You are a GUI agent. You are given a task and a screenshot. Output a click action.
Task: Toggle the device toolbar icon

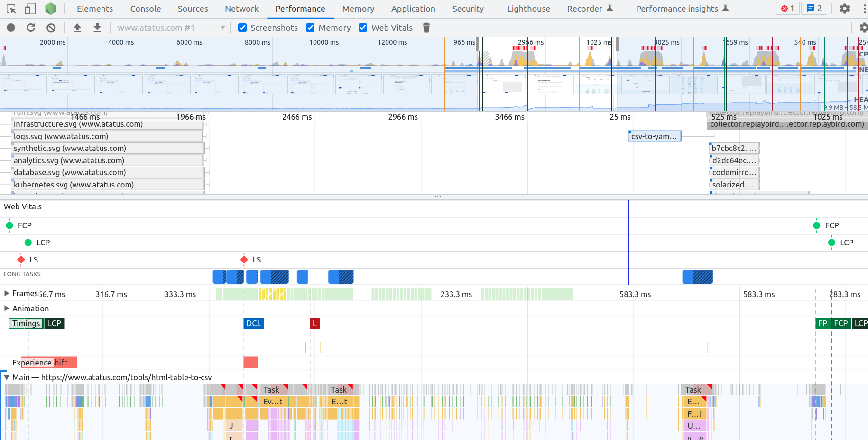pos(30,9)
